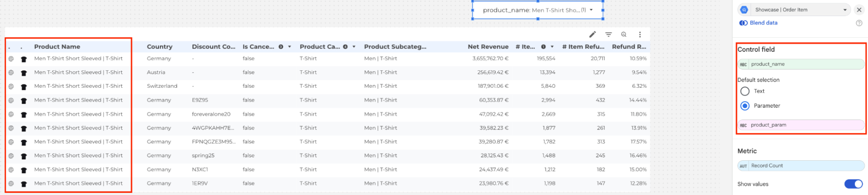The image size is (868, 195).
Task: Click the Net Revenue column header
Action: tap(488, 47)
